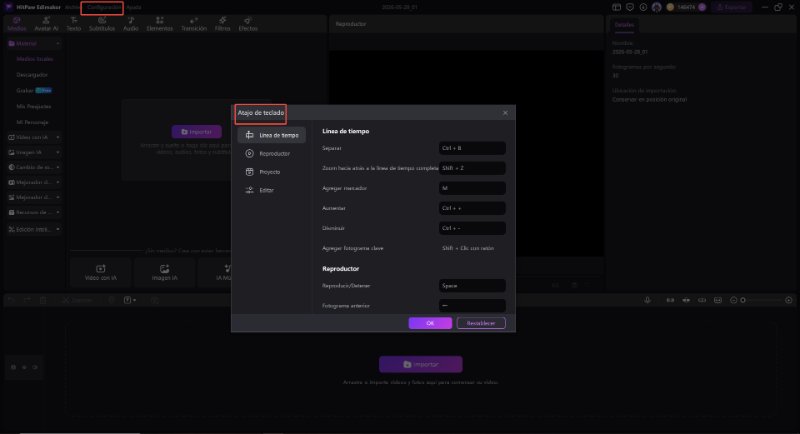800x434 pixels.
Task: Select Línea de tiempo shortcut category
Action: [x=272, y=135]
